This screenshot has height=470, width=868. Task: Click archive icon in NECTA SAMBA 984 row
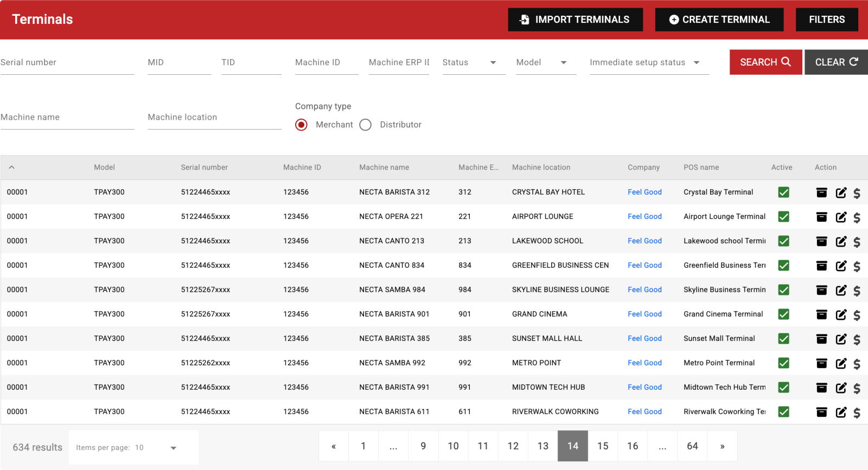click(822, 290)
